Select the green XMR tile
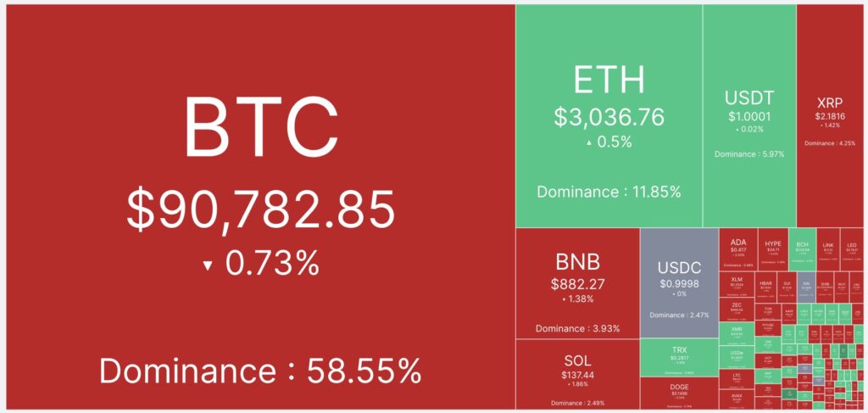The height and width of the screenshot is (413, 868). [736, 332]
